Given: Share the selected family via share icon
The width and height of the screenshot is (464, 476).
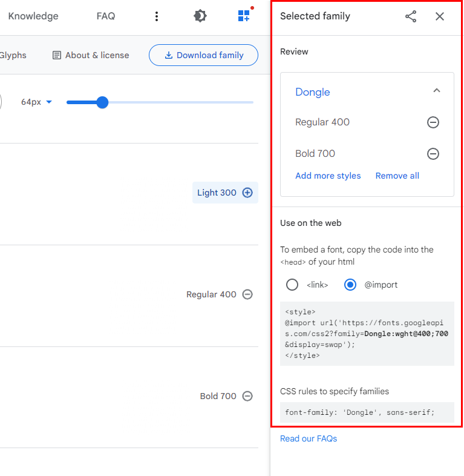Looking at the screenshot, I should tap(411, 16).
